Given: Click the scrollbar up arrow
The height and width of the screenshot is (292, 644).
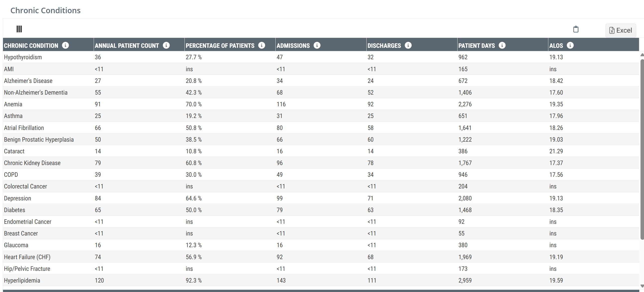Looking at the screenshot, I should pos(642,55).
